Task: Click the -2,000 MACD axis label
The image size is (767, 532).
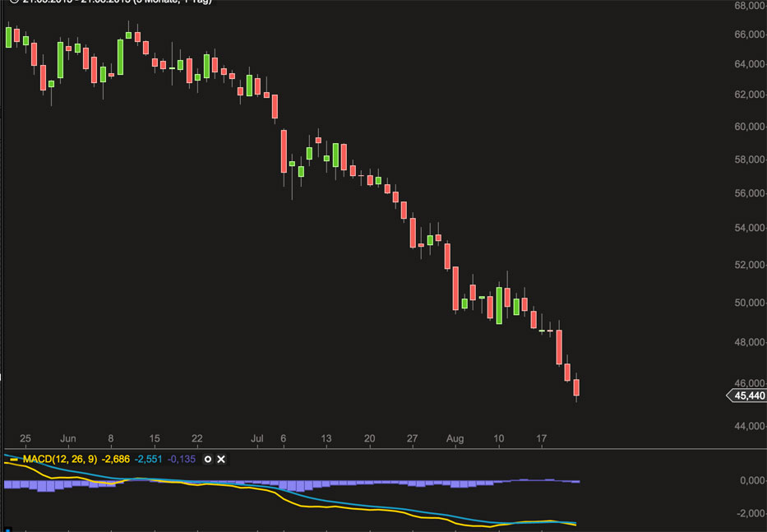Action: coord(751,513)
